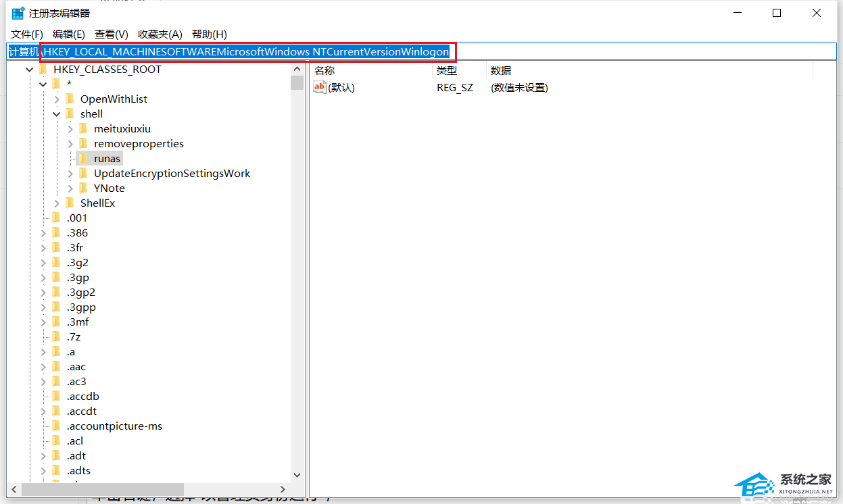Expand the removeproperties key
Image resolution: width=843 pixels, height=504 pixels.
point(70,143)
